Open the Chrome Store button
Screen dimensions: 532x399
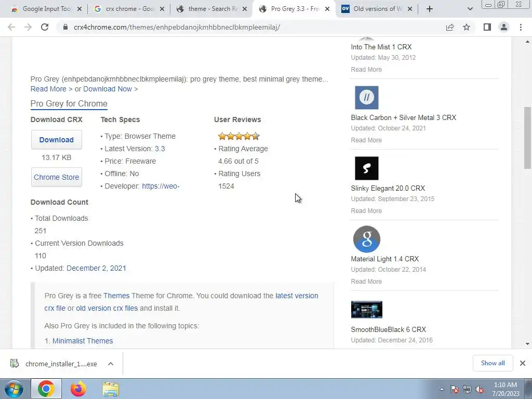(x=56, y=177)
